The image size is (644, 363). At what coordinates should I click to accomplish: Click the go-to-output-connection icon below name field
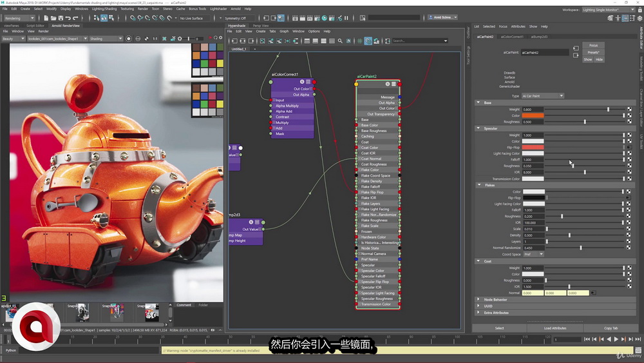click(576, 55)
